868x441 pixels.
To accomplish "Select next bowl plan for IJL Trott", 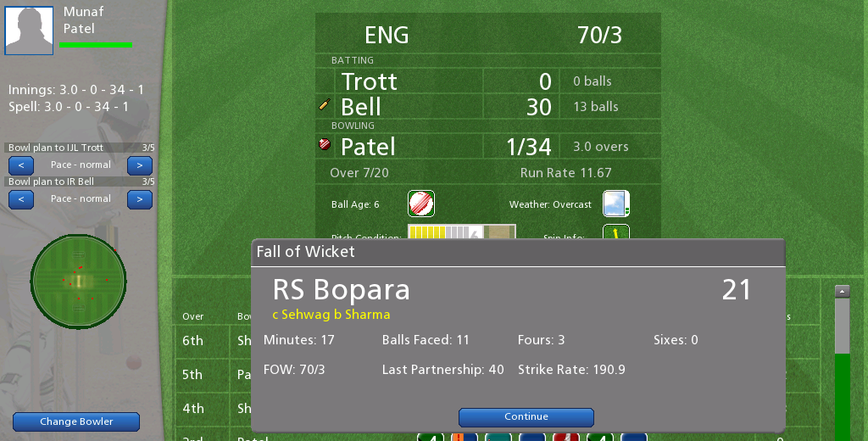I will (140, 165).
